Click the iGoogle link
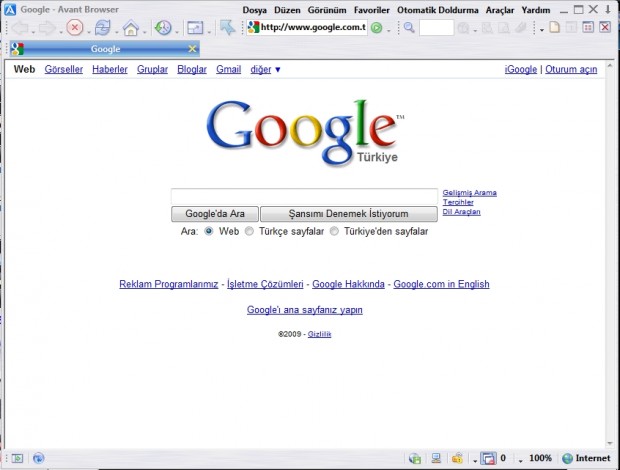Screen dimensions: 620x470 pos(521,70)
